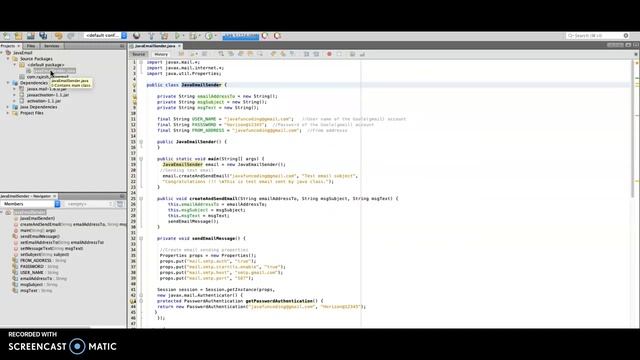Switch to the Services tab
Viewport: 640px width, 360px height.
click(51, 46)
